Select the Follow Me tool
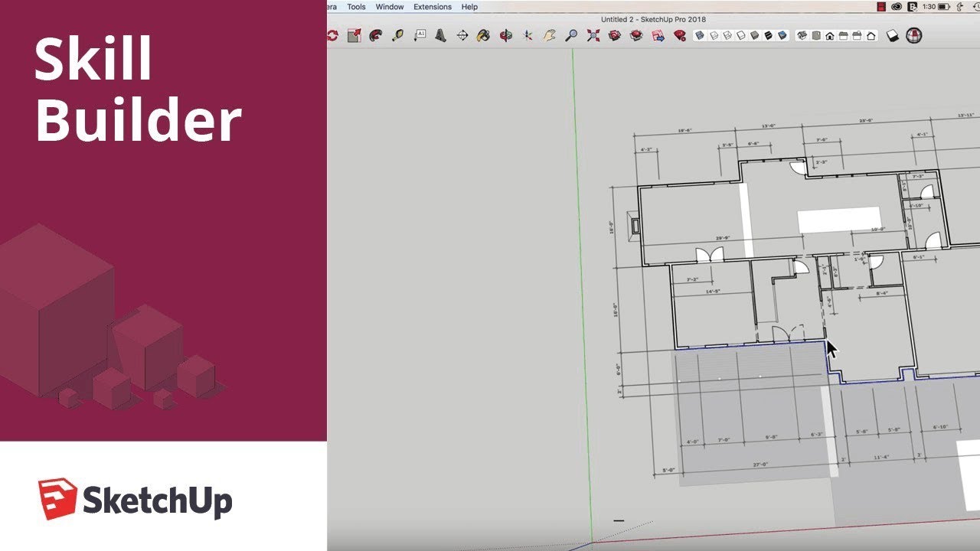The image size is (980, 551). (374, 34)
